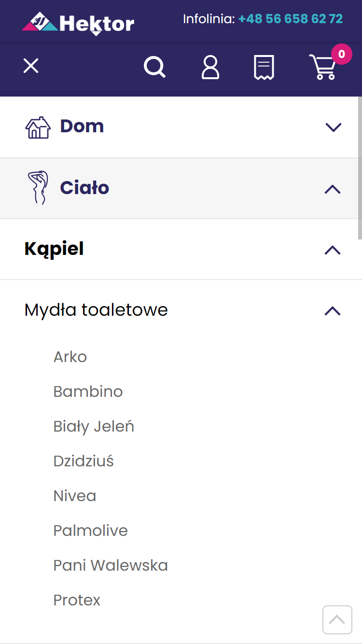362x644 pixels.
Task: Click the body silhouette icon beside Ciało
Action: coord(38,188)
